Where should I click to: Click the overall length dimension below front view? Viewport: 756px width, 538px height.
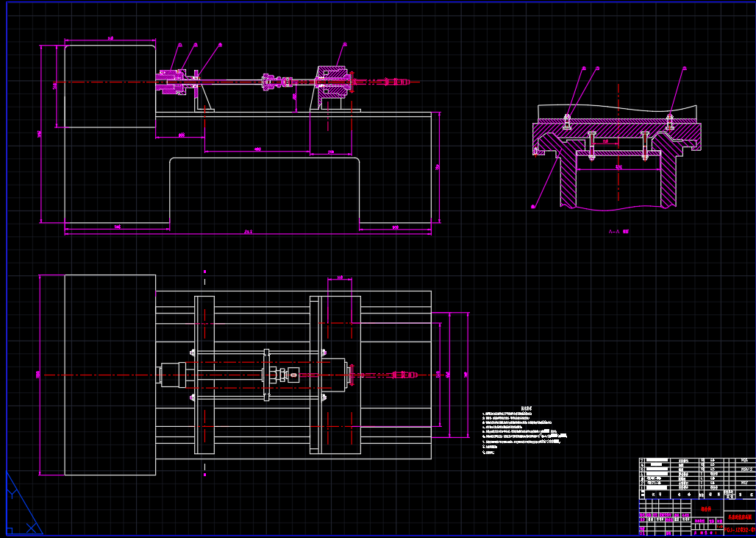click(x=248, y=233)
